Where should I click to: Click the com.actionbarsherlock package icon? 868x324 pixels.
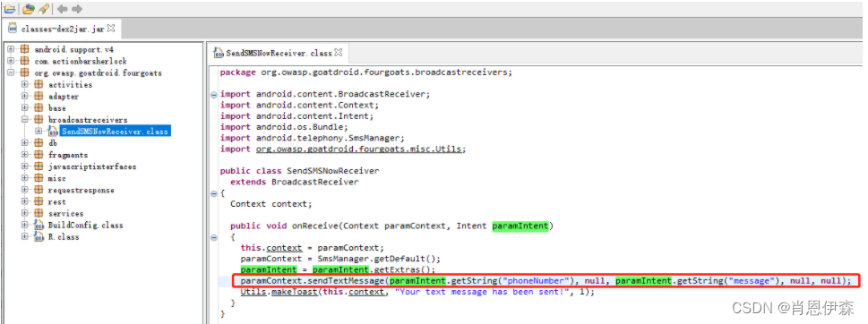tap(24, 61)
